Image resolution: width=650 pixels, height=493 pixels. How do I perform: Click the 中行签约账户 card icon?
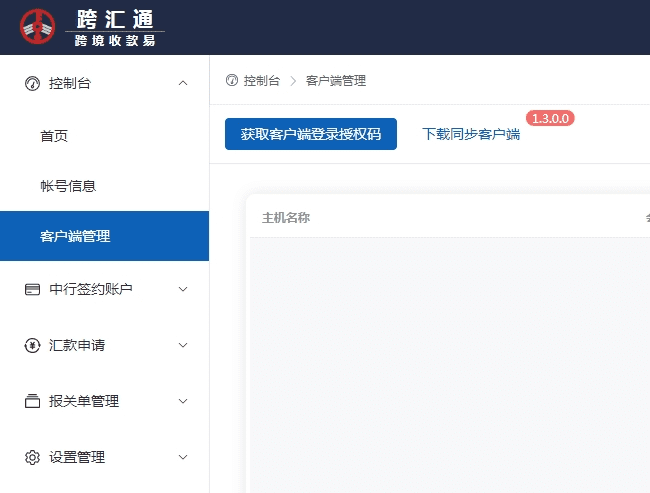coord(32,289)
